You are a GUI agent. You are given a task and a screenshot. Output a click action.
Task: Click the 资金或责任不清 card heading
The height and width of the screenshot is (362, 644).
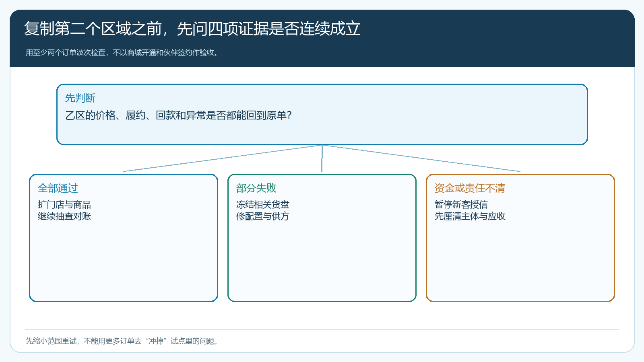[470, 188]
